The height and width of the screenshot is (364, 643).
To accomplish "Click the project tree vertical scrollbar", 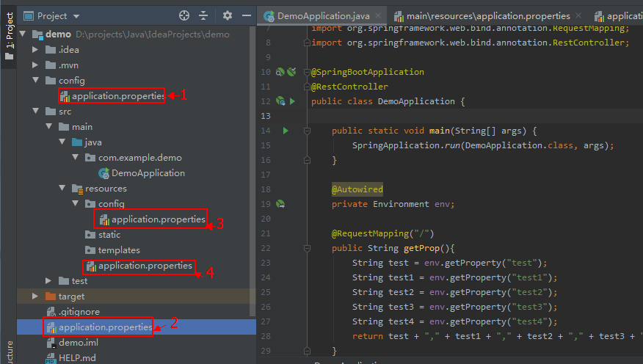I will click(253, 172).
